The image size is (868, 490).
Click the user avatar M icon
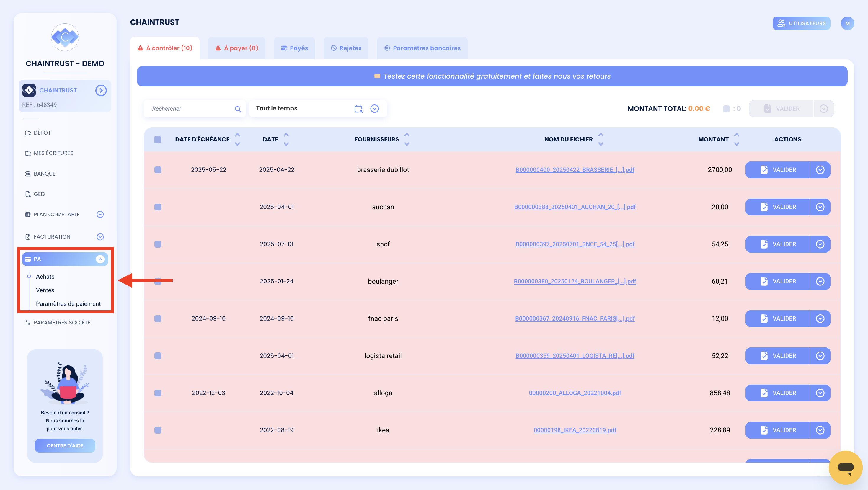tap(847, 23)
